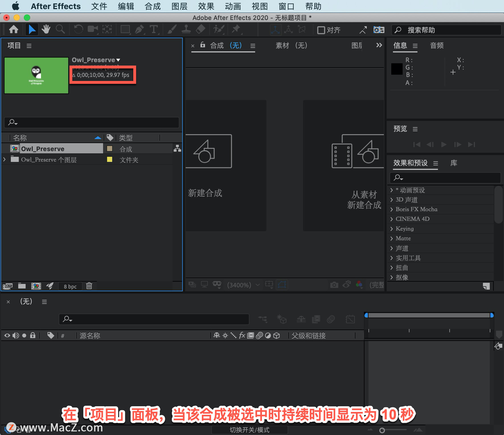
Task: Delete selected project item with trash icon
Action: coord(89,286)
